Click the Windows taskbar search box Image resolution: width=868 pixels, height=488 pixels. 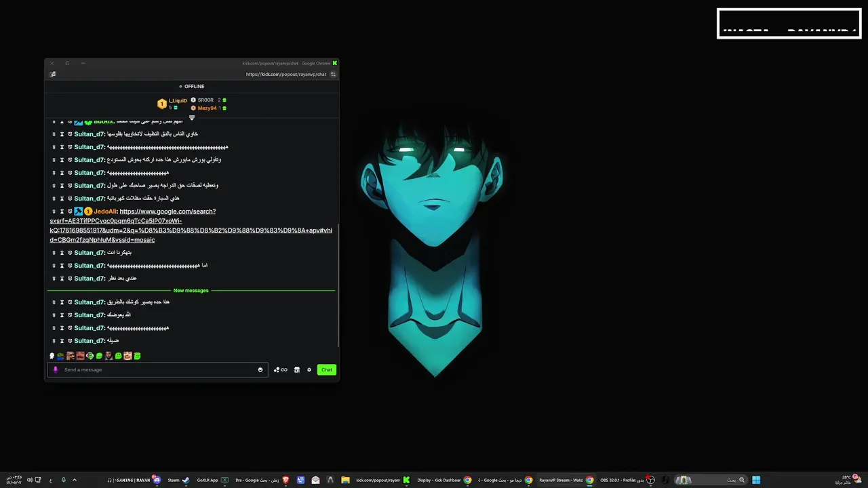(x=711, y=480)
